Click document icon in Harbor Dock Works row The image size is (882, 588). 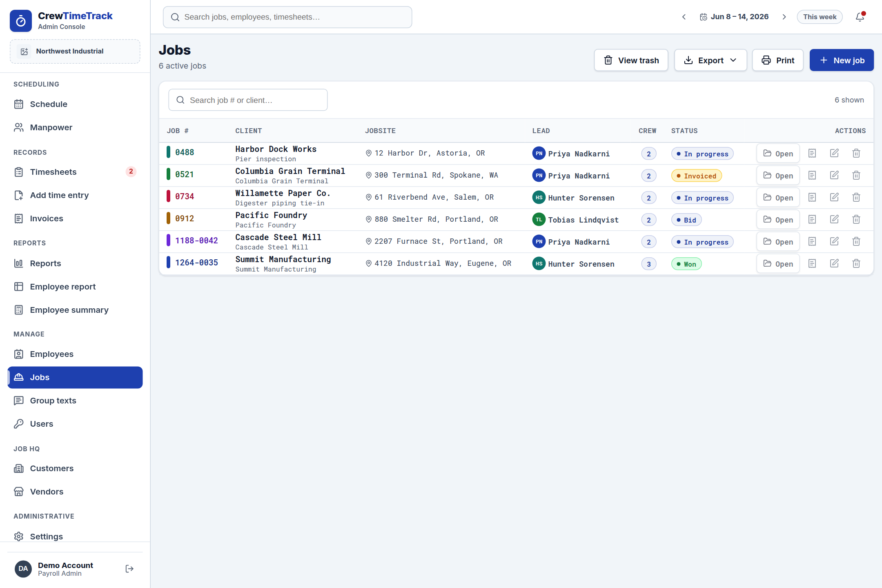point(812,153)
